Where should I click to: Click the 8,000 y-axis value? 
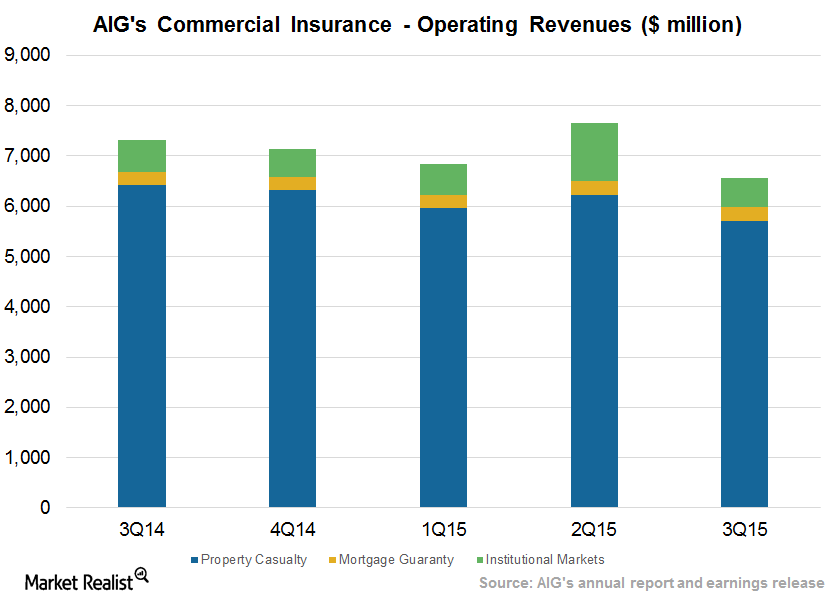point(27,106)
